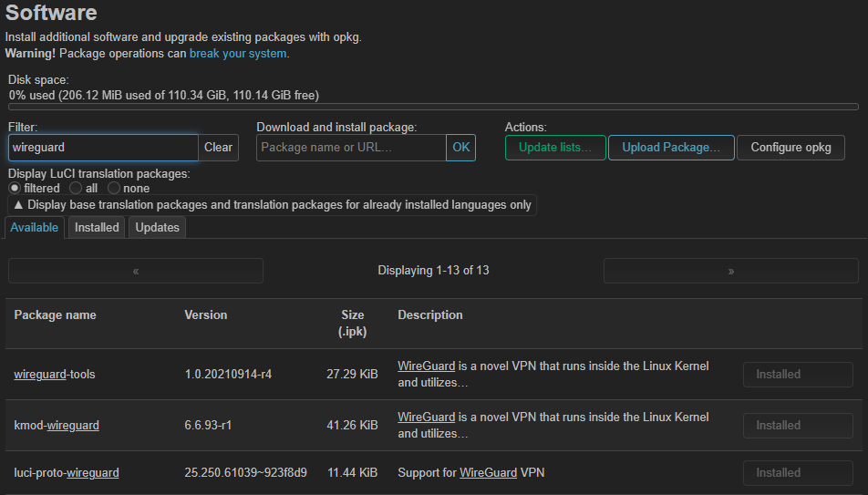The height and width of the screenshot is (495, 868).
Task: Collapse the translation packages display hint
Action: [272, 205]
